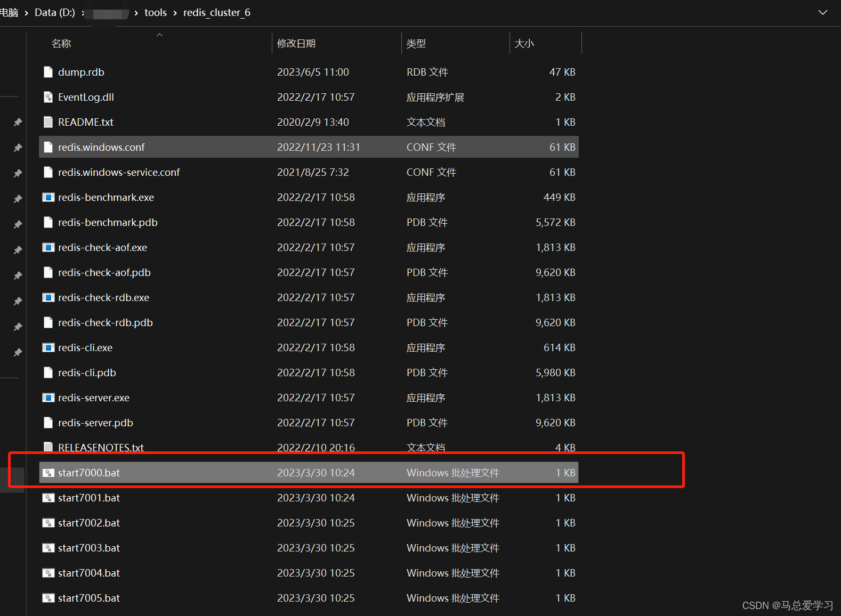Click the 5,980 KB size cell
The image size is (841, 616).
555,372
